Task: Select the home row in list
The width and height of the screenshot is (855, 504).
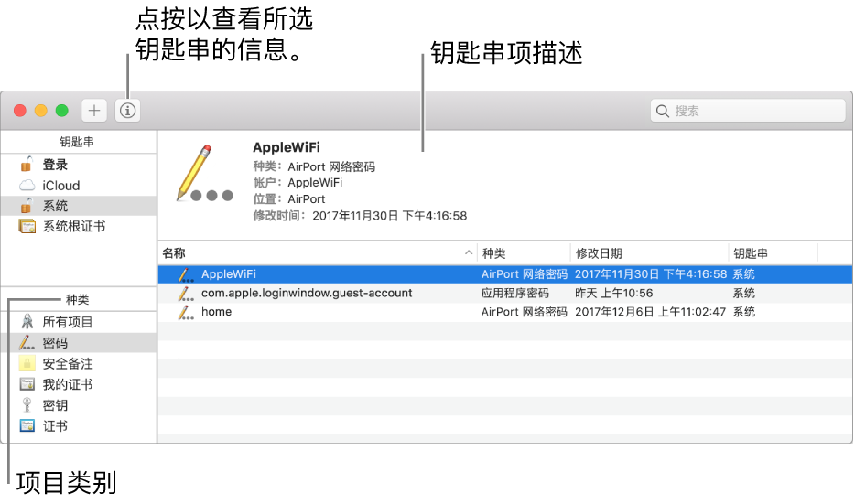Action: [x=505, y=312]
